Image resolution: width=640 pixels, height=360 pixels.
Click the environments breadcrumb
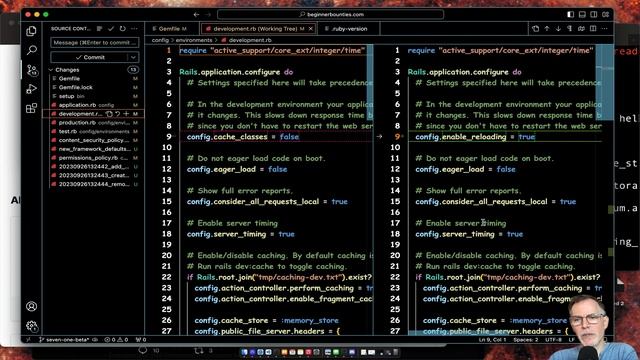pyautogui.click(x=194, y=40)
